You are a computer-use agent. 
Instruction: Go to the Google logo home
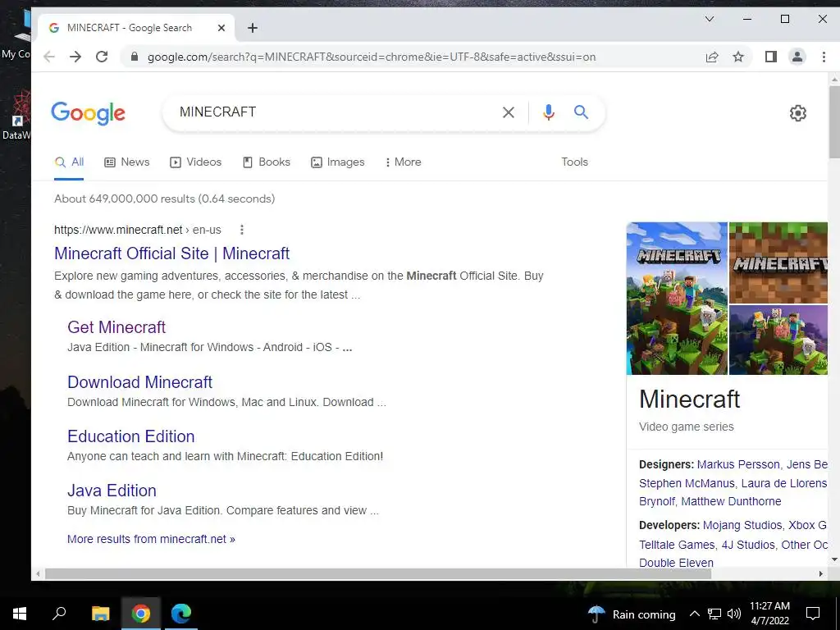[x=89, y=113]
